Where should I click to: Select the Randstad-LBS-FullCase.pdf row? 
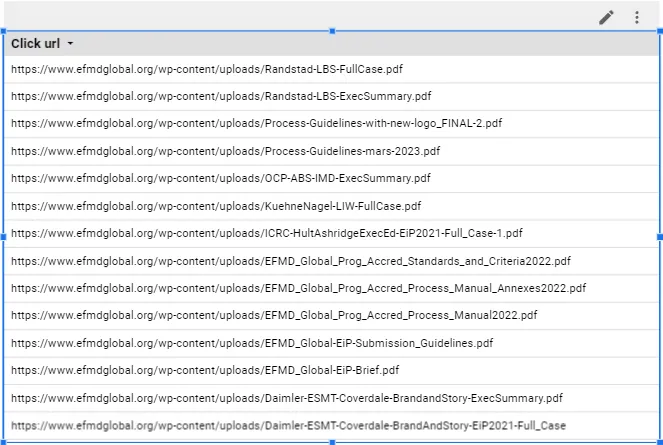(332, 69)
